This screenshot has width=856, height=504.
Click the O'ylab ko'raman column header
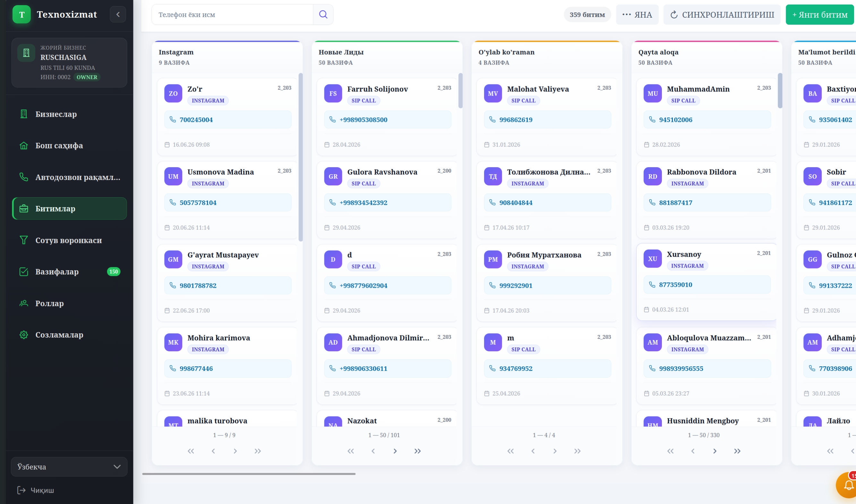point(547,57)
